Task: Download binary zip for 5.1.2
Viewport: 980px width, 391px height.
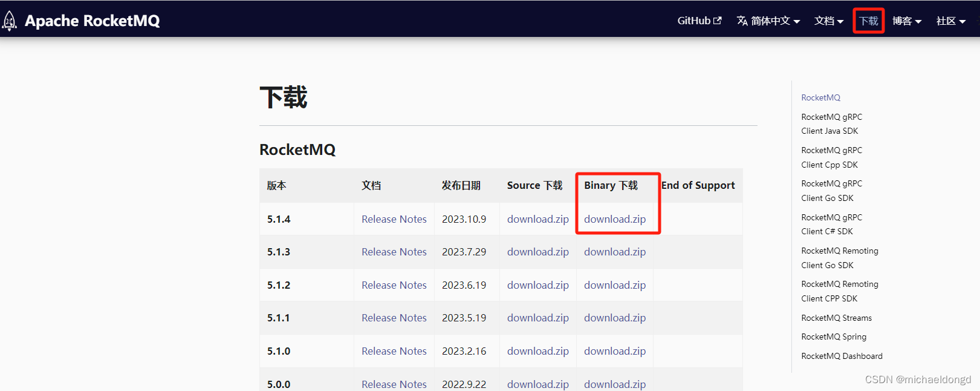Action: (x=615, y=285)
